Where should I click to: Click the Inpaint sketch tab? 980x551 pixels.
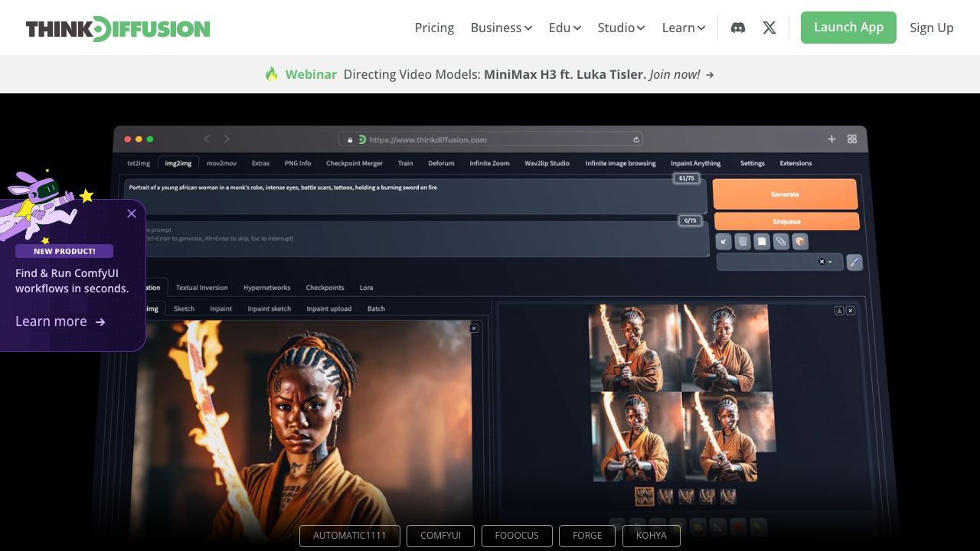click(x=269, y=308)
